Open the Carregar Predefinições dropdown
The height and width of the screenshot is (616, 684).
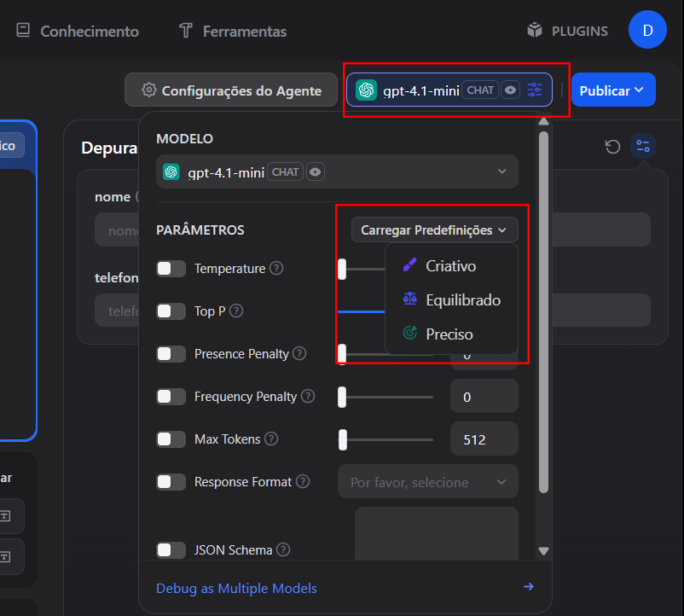(434, 230)
